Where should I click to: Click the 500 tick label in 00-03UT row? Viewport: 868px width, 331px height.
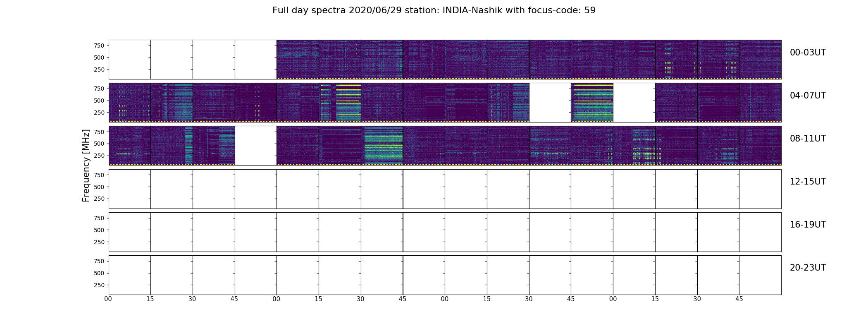tap(99, 58)
